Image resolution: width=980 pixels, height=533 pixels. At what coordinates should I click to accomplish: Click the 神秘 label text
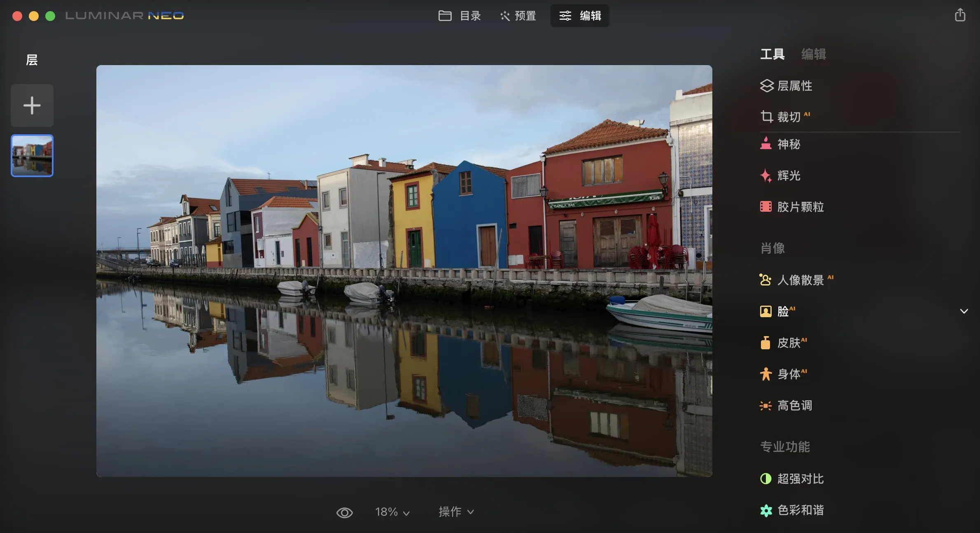point(789,144)
